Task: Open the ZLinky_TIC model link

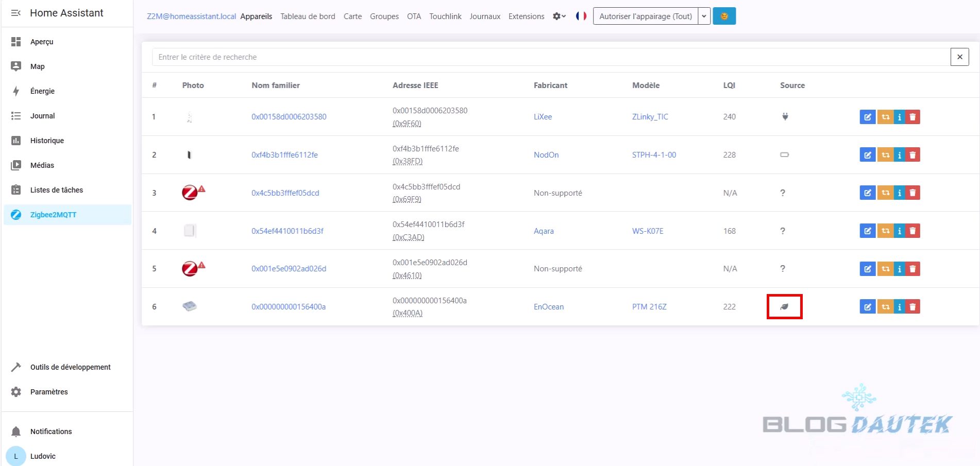Action: pos(650,117)
